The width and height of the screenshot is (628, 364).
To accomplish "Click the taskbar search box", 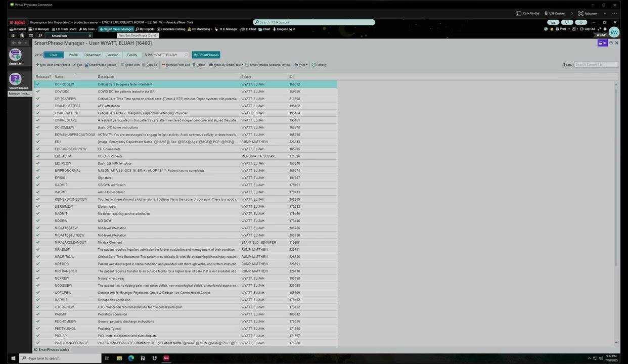I will (x=59, y=358).
